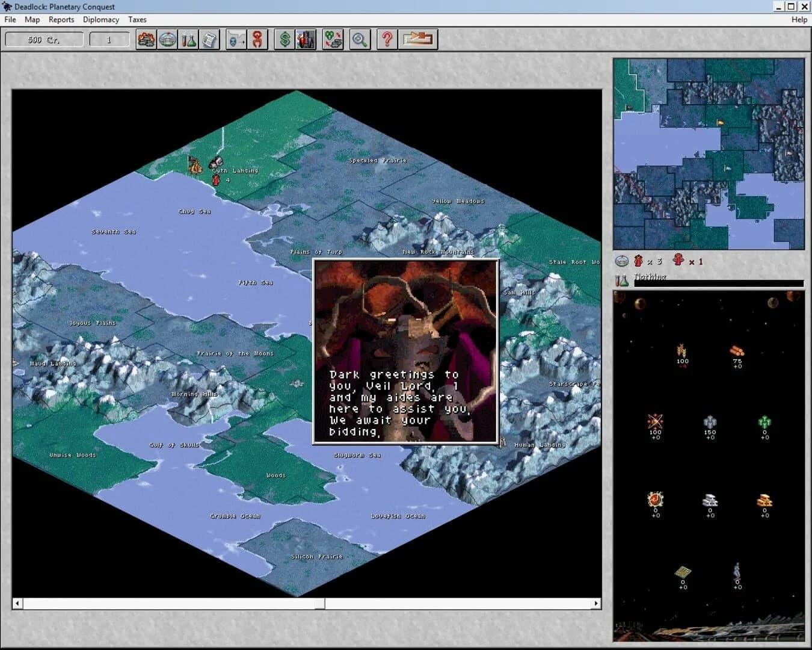812x650 pixels.
Task: Click the worker robot allocation icon
Action: 305,39
